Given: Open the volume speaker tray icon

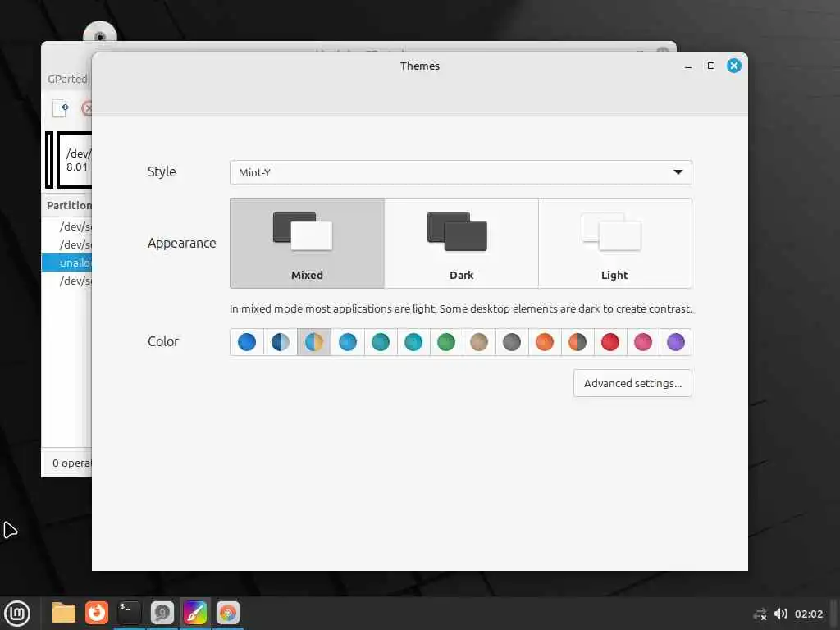Looking at the screenshot, I should click(x=781, y=614).
